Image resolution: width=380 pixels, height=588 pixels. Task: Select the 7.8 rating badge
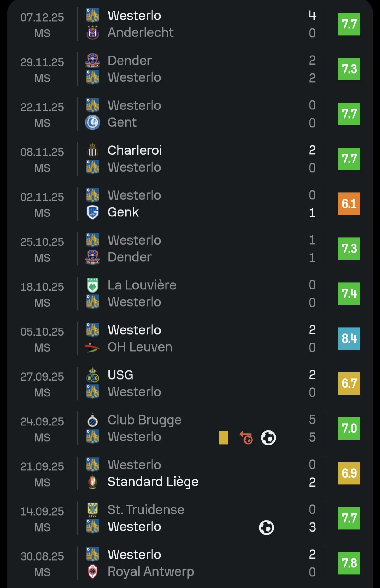pyautogui.click(x=349, y=563)
